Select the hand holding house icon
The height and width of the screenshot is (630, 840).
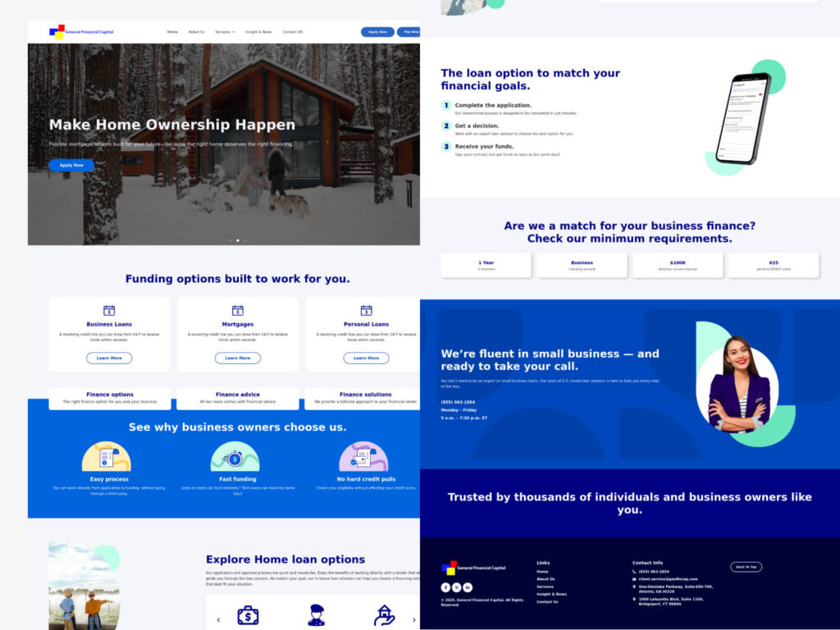click(385, 615)
